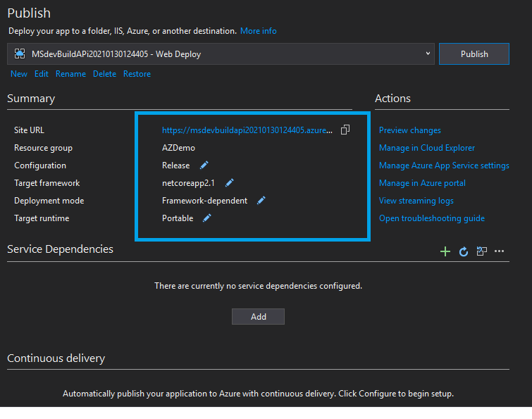This screenshot has width=532, height=419.
Task: Open Manage in Azure portal
Action: click(x=422, y=183)
